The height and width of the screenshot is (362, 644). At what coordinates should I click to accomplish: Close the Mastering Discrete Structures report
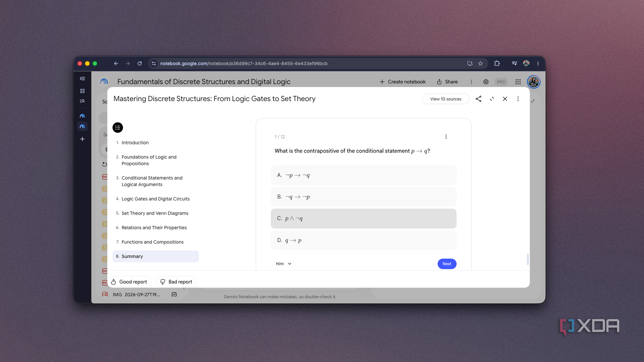coord(505,99)
